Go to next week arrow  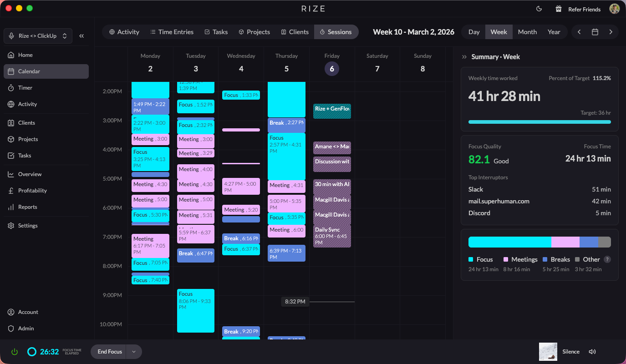[611, 32]
